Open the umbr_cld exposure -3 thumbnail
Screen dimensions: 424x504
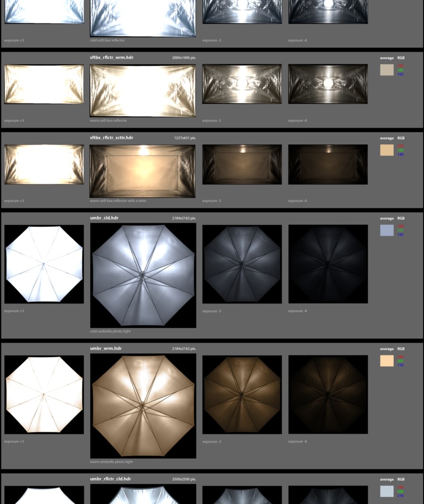pyautogui.click(x=242, y=264)
